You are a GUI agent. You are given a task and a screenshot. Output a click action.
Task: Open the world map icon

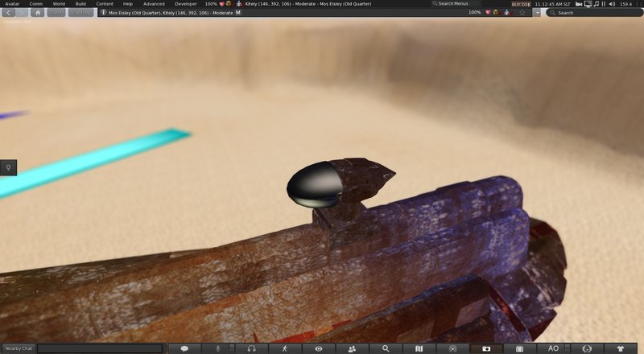[419, 348]
